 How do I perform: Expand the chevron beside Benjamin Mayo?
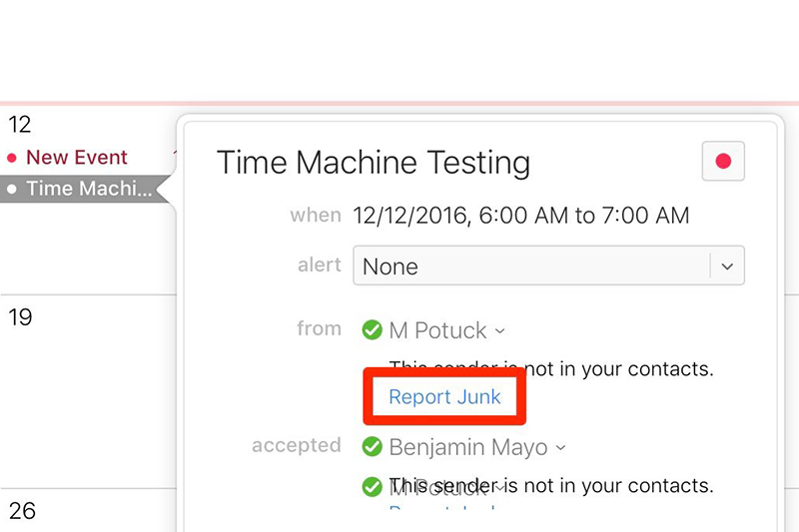pyautogui.click(x=560, y=448)
